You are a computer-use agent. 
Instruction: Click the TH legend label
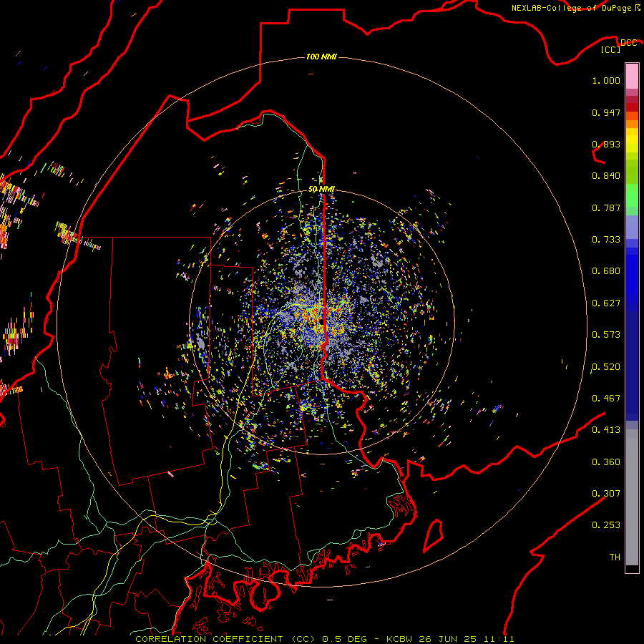pos(615,557)
